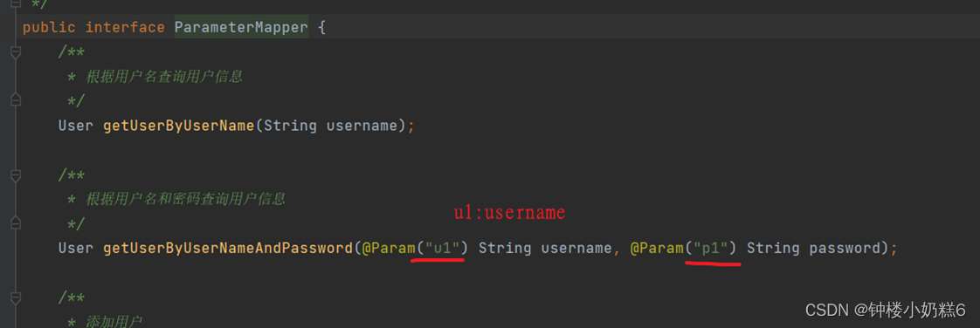This screenshot has width=980, height=328.
Task: Click the red u1:username annotation text
Action: tap(509, 213)
